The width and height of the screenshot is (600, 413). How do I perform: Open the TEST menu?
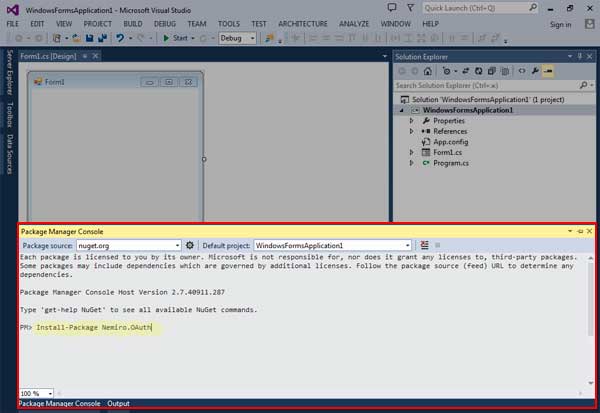coord(259,24)
